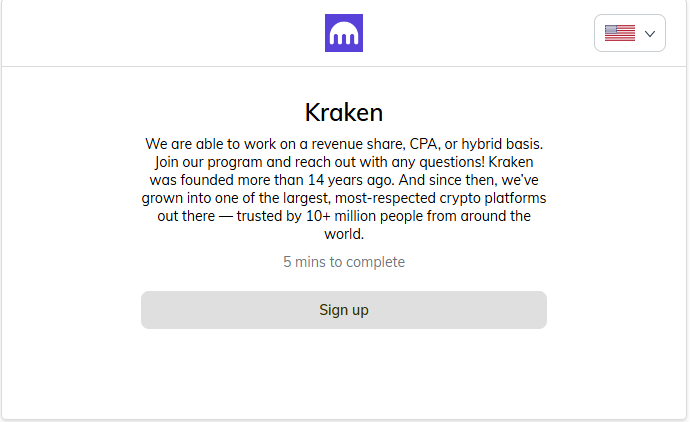Expand the language chevron arrow
Screen dimensions: 690x422
coord(650,34)
